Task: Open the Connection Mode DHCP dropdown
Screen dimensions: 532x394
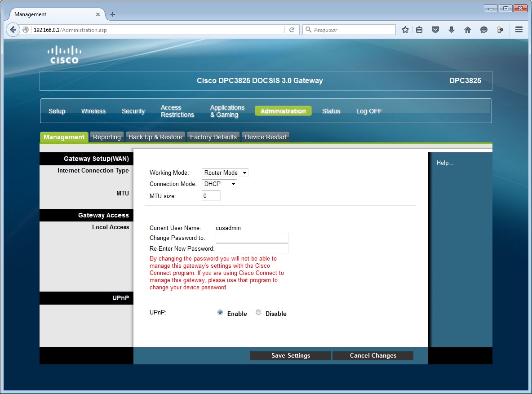Action: click(219, 184)
